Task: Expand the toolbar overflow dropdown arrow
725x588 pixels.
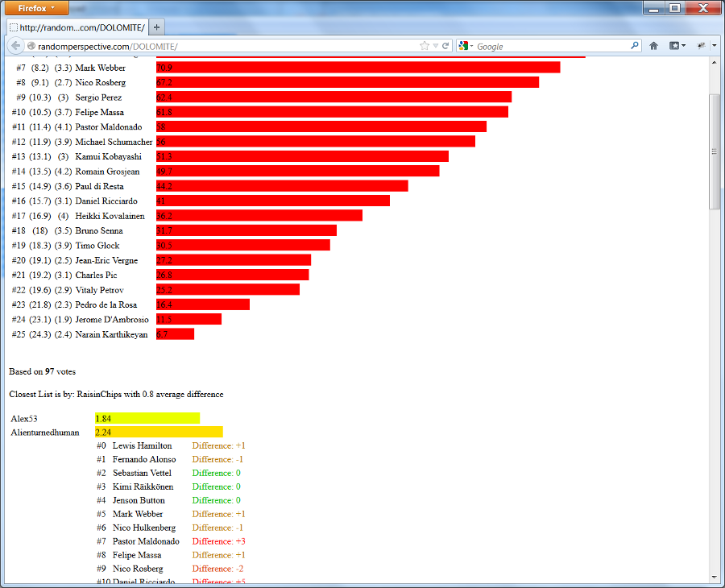Action: coord(715,46)
